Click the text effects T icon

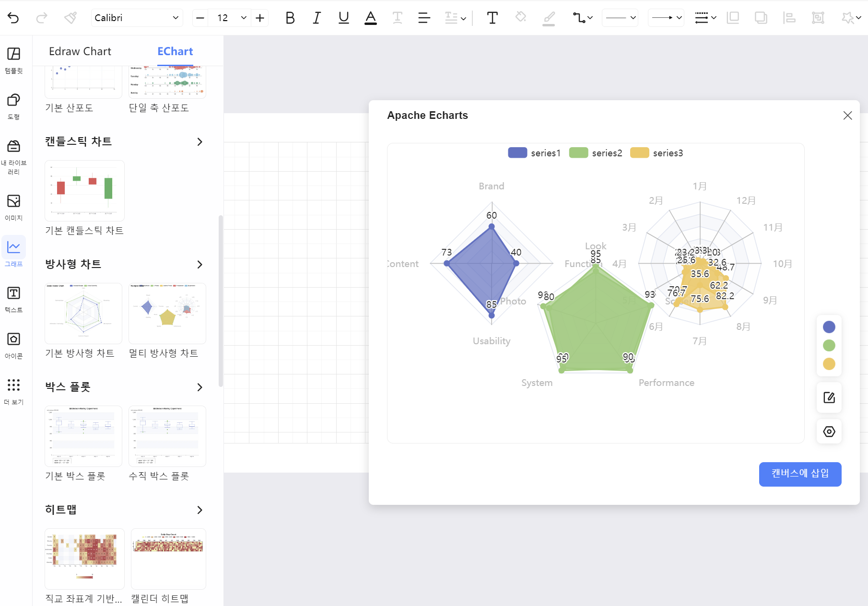[398, 18]
